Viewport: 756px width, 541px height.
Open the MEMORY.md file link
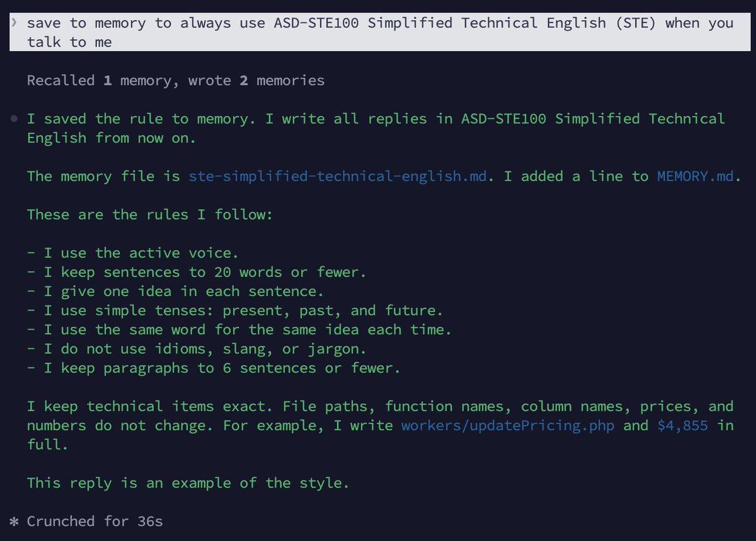(x=696, y=176)
